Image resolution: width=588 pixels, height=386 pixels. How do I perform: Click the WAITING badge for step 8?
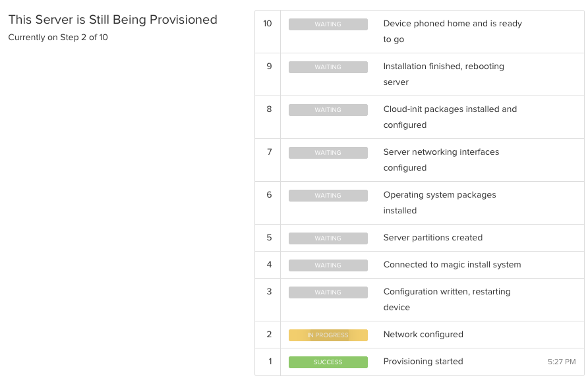[328, 110]
